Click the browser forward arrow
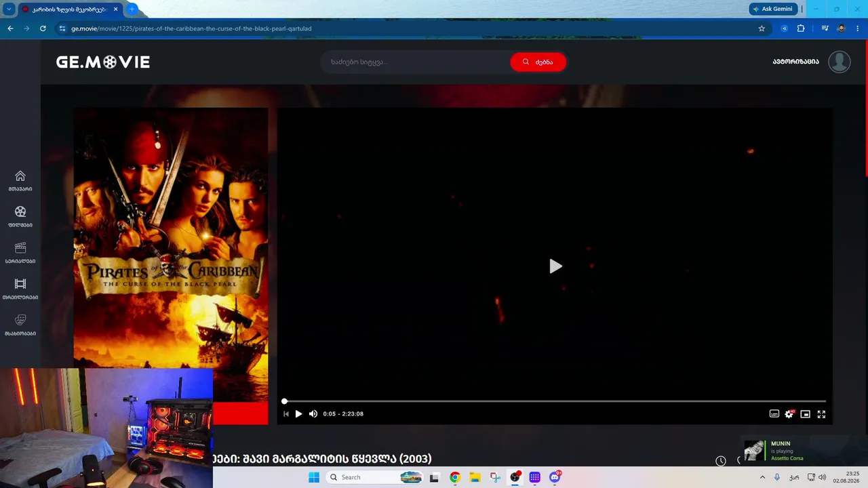Screen dimensions: 868x488 point(26,28)
